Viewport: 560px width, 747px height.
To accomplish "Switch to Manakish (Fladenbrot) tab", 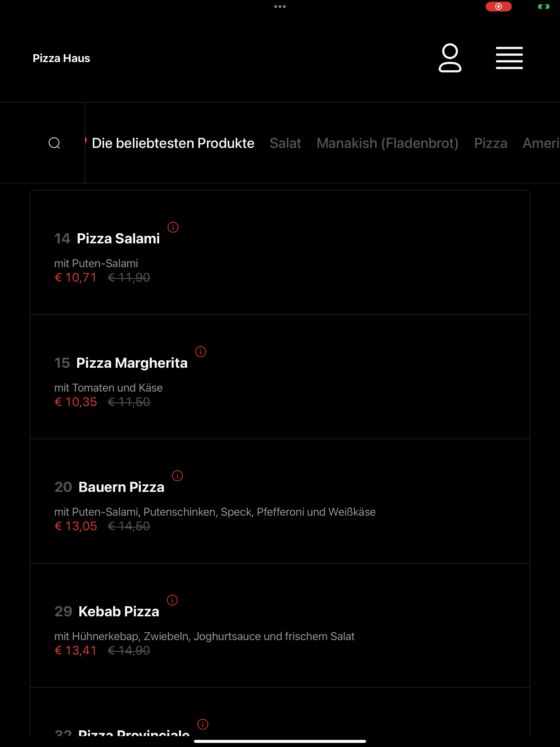I will tap(387, 143).
